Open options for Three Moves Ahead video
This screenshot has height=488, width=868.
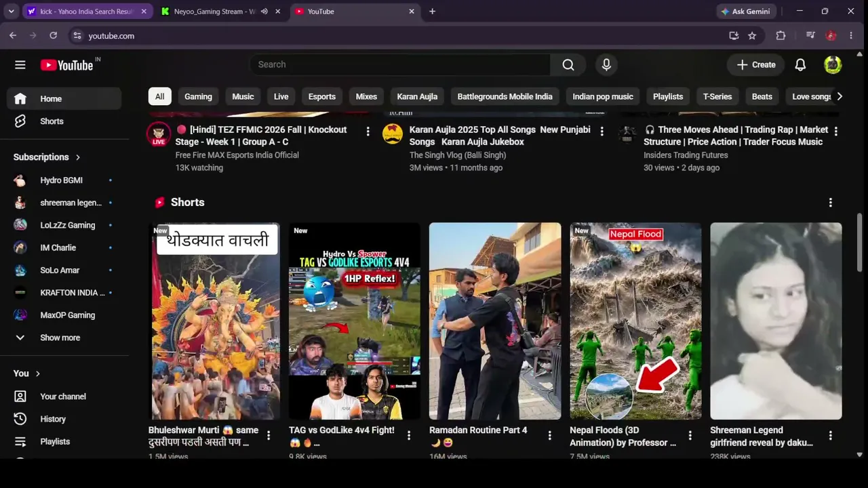click(835, 131)
